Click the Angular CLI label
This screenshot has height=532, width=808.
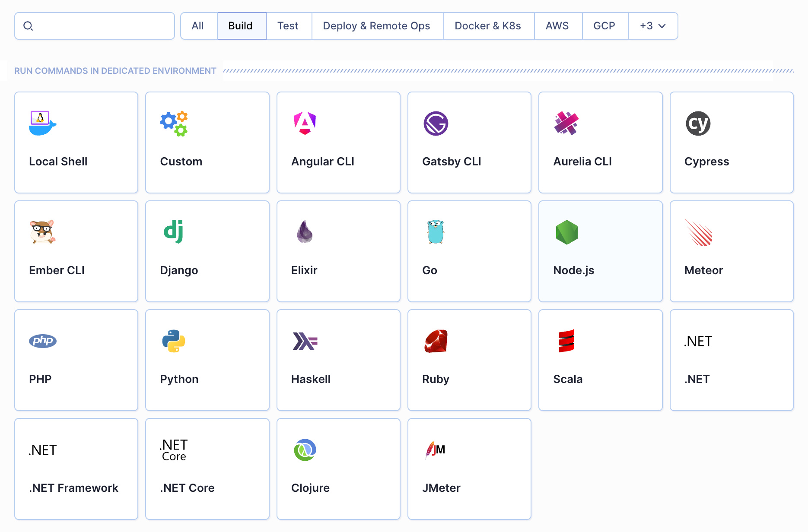(x=323, y=161)
